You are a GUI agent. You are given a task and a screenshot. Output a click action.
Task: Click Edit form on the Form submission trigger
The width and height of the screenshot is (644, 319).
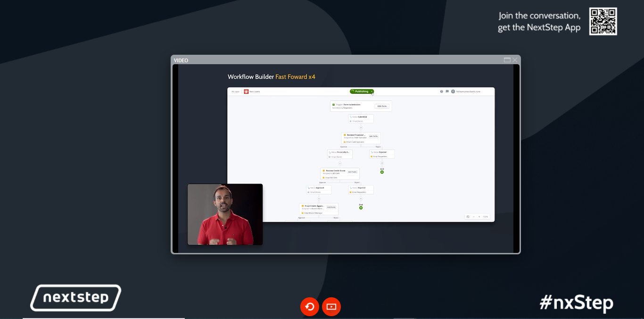382,106
